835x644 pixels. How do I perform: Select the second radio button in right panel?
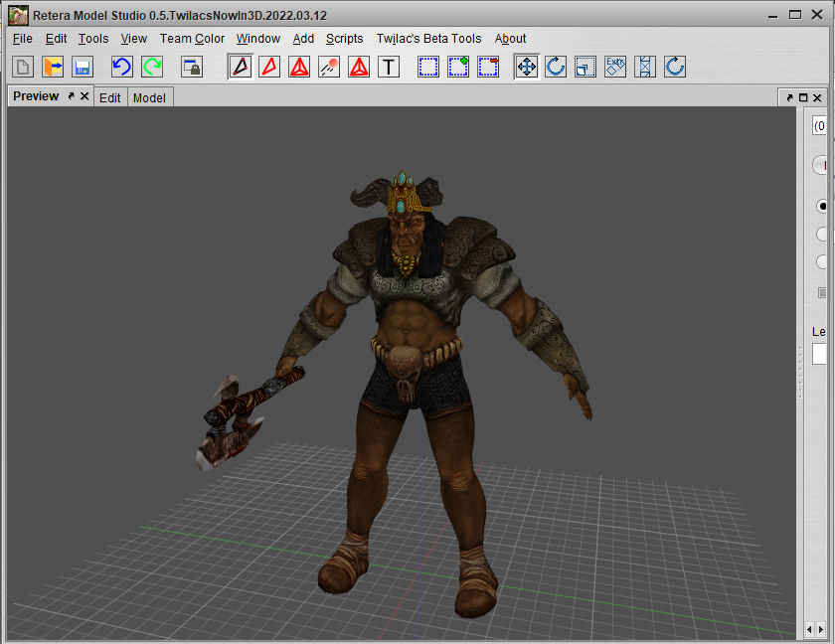(x=823, y=235)
